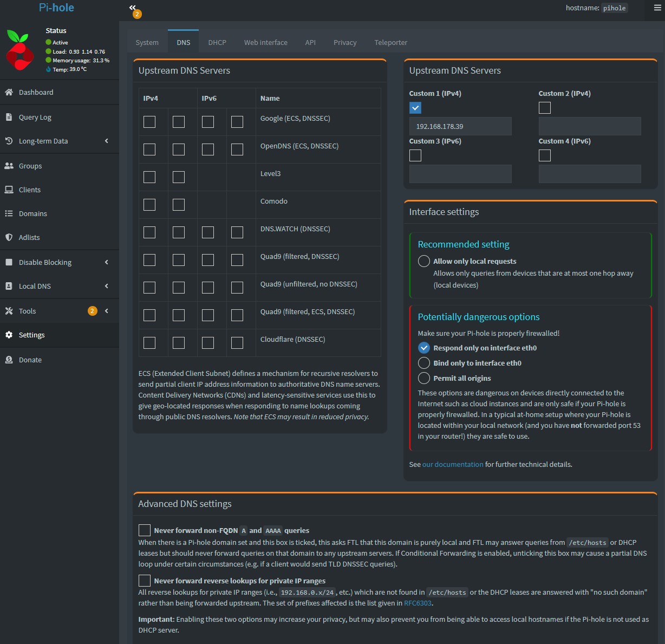Tick first IPv4 checkbox for Comodo
The image size is (665, 644).
click(149, 205)
